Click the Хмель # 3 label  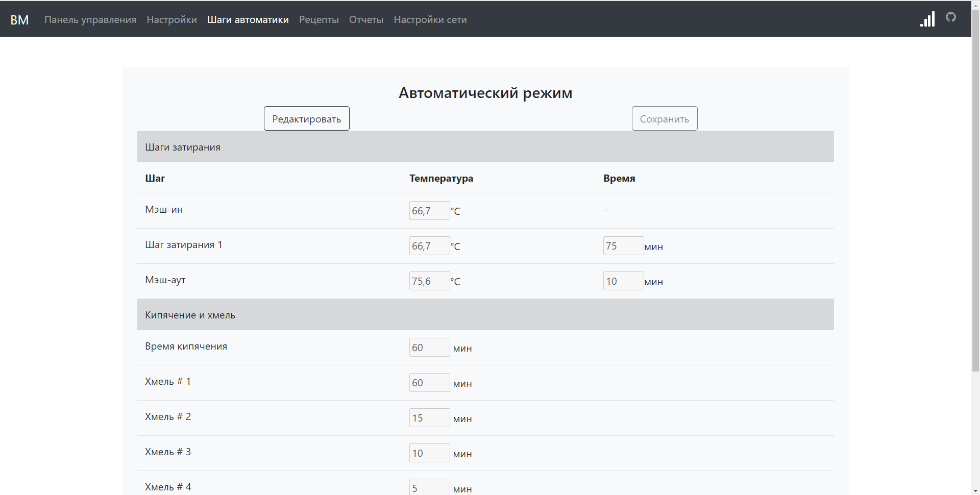click(168, 452)
